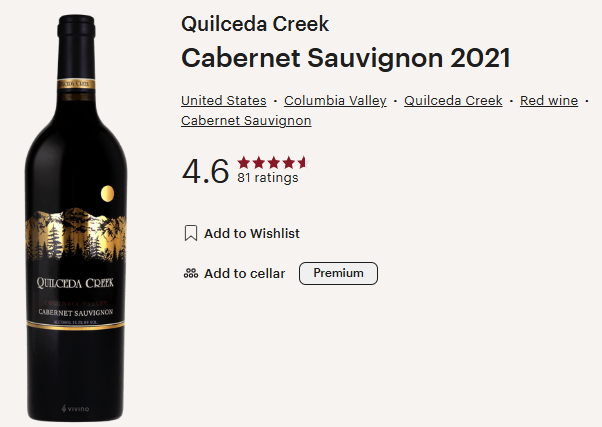Open the Columbia Valley region link
Image resolution: width=602 pixels, height=427 pixels.
335,101
